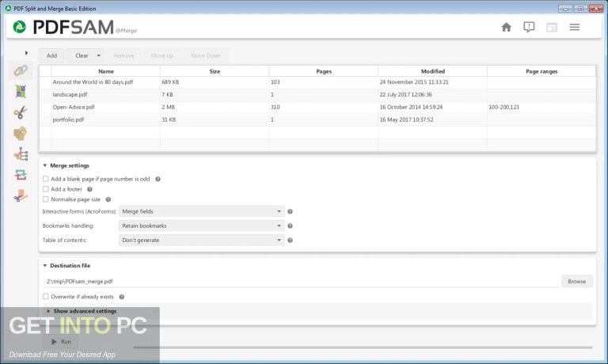Click the 22 July 2017 modified cell
The image size is (608, 364).
(433, 95)
